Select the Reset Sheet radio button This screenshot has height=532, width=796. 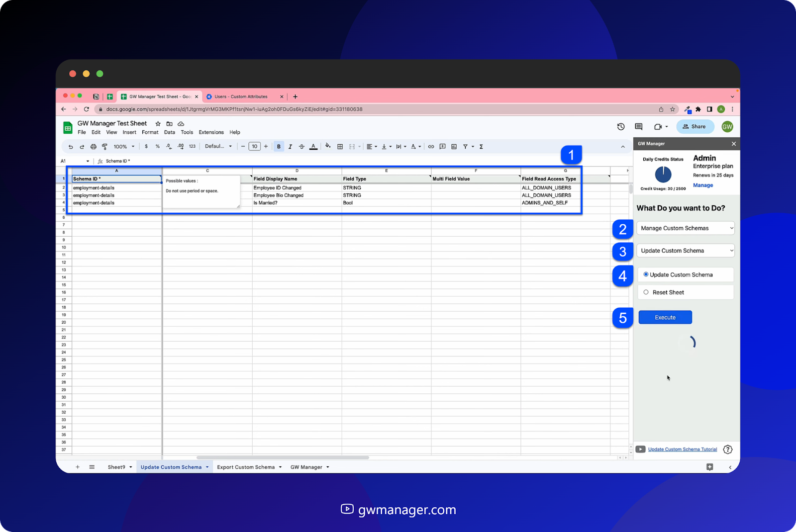(646, 292)
